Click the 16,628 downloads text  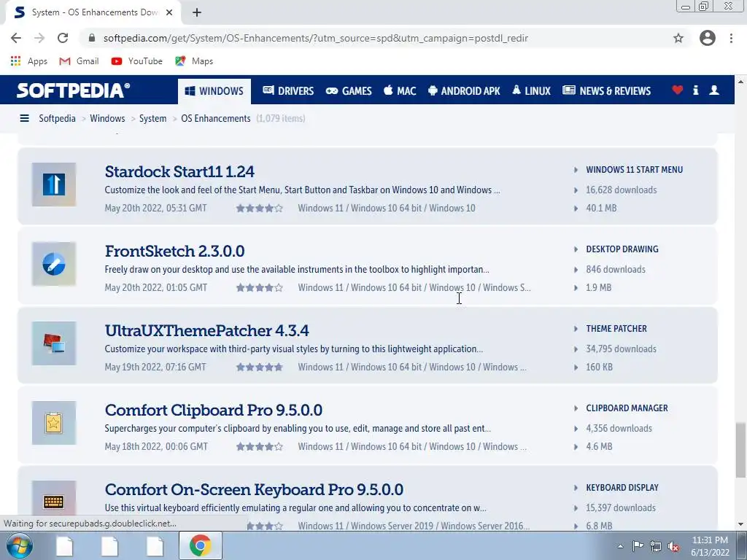point(622,190)
